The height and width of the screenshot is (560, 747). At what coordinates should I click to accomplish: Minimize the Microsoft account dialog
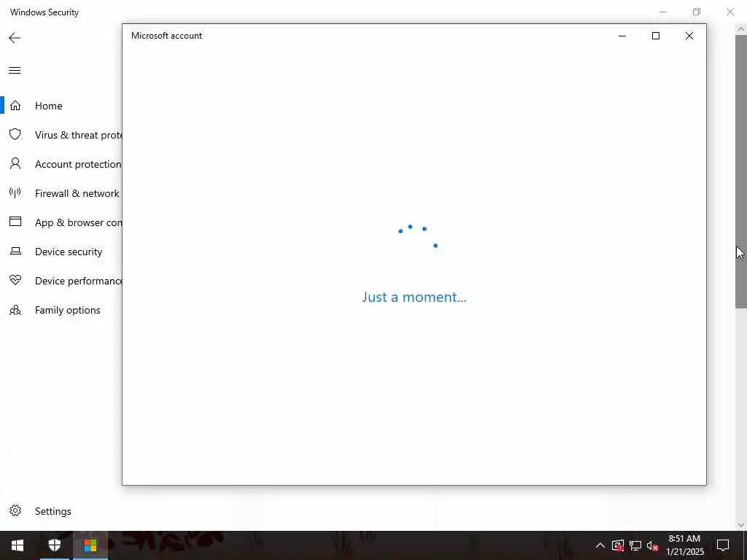point(622,36)
